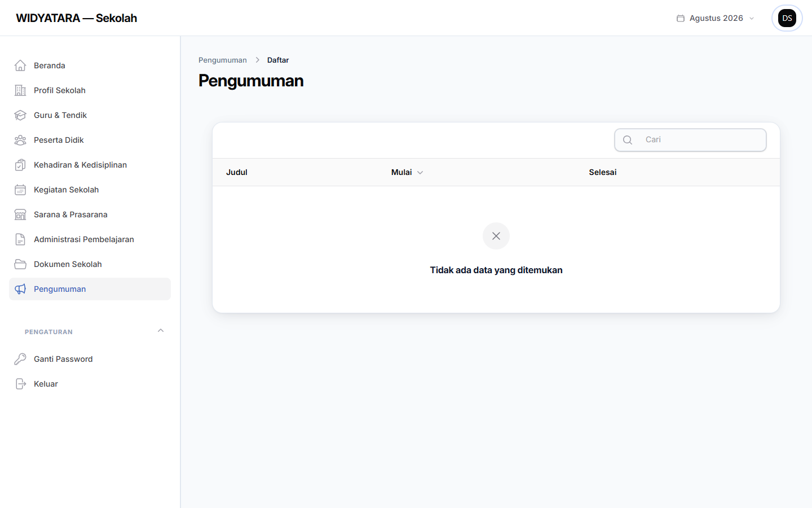Click the Profil Sekolah building icon
812x508 pixels.
(x=20, y=90)
